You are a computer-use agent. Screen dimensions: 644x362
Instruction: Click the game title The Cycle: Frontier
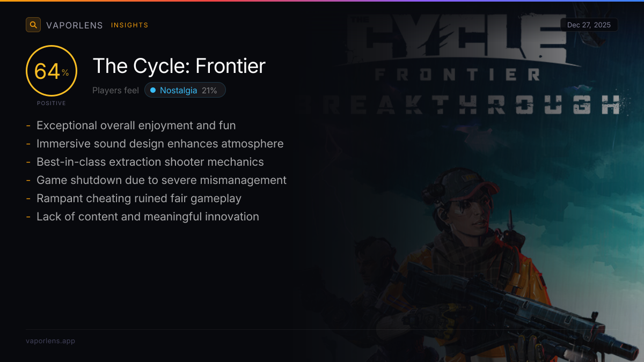coord(179,66)
